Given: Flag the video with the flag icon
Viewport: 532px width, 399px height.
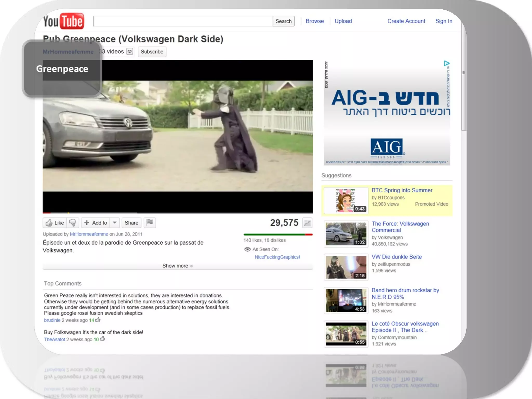Looking at the screenshot, I should tap(150, 222).
